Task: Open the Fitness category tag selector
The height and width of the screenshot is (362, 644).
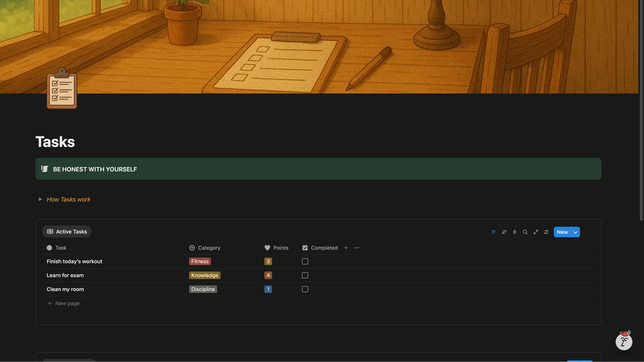Action: click(200, 261)
